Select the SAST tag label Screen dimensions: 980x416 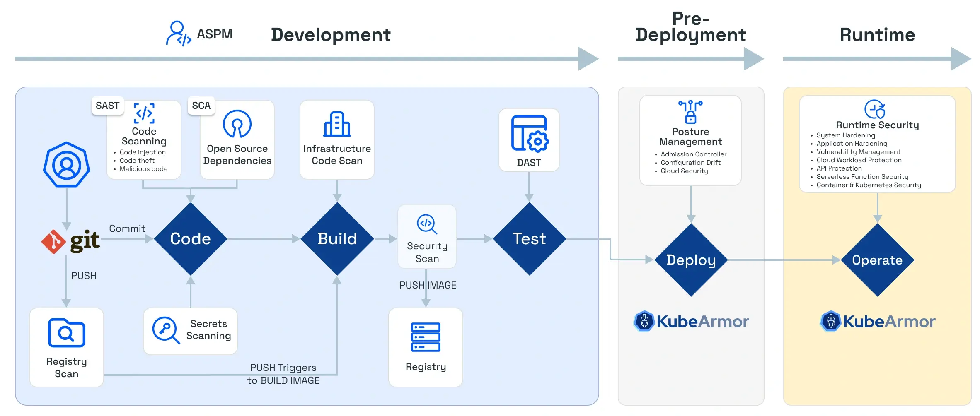pos(107,106)
